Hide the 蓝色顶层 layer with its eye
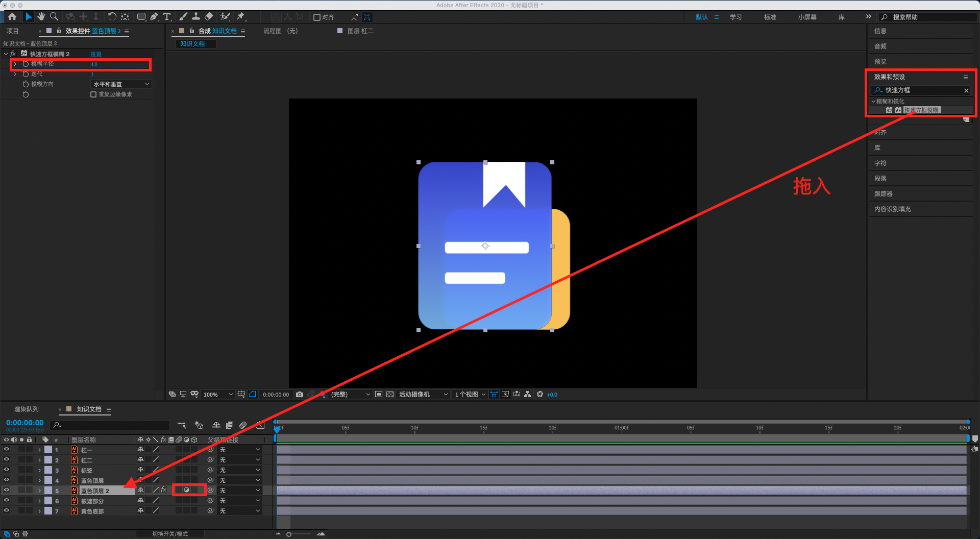980x539 pixels. (7, 480)
